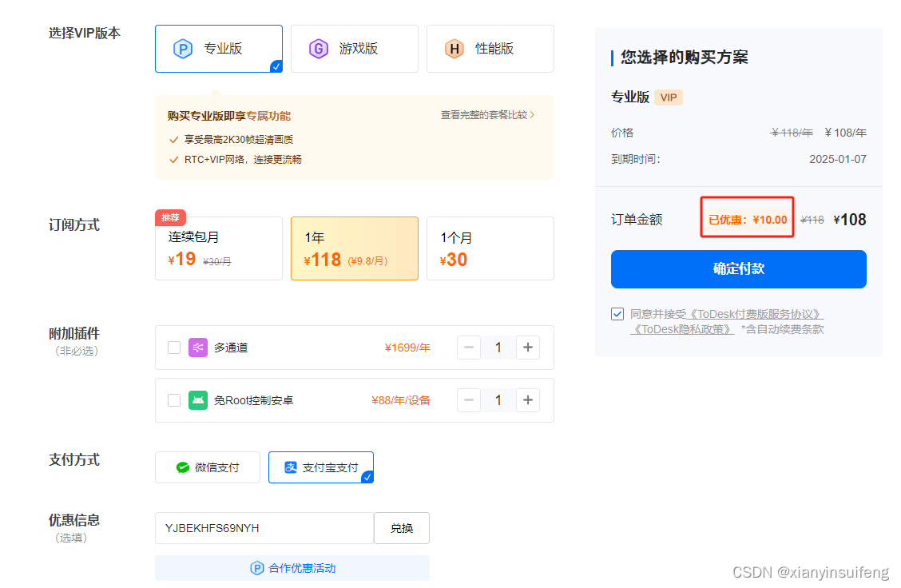The image size is (901, 588).
Task: Click the purple G icon on 游戏版
Action: [319, 49]
